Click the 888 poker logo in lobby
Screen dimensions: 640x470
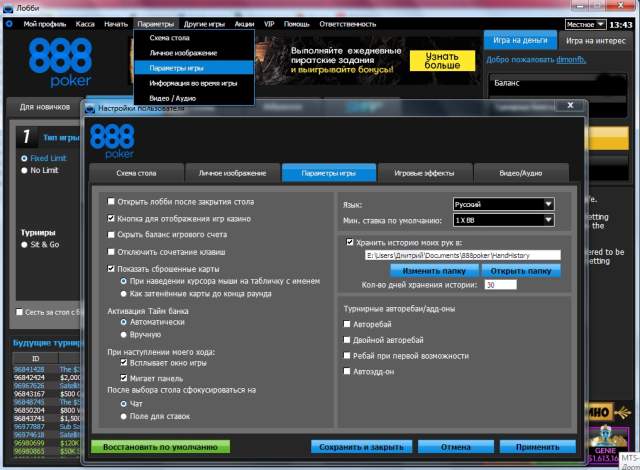point(60,62)
